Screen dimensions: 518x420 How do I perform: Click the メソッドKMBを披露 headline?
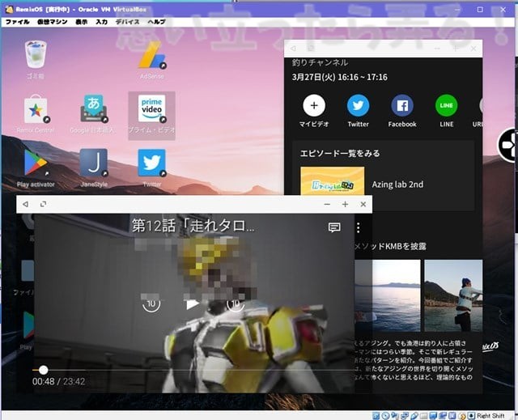click(x=390, y=246)
